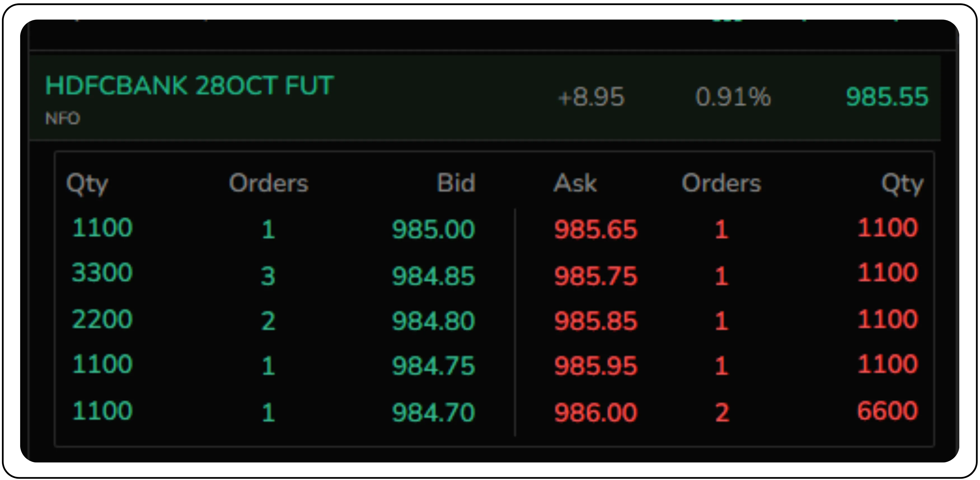Select the best bid price 985.00
980x480 pixels.
click(433, 229)
